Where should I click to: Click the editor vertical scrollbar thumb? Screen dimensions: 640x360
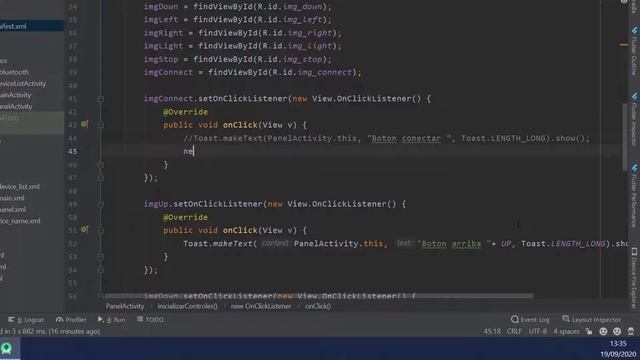(625, 137)
